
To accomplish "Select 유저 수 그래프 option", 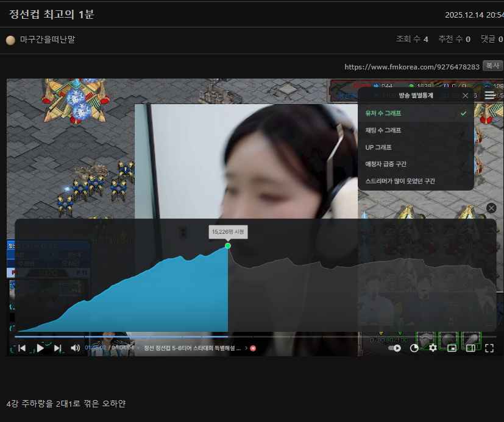I will coord(383,113).
